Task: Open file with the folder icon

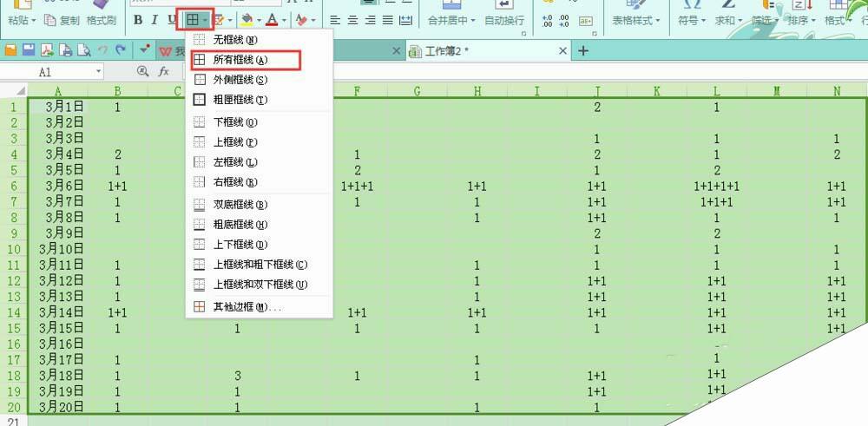Action: [10, 50]
